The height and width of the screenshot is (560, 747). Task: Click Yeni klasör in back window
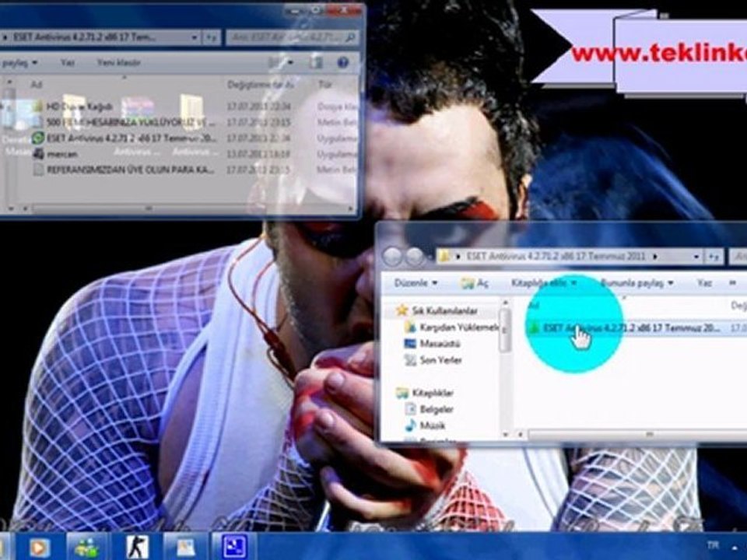click(119, 62)
